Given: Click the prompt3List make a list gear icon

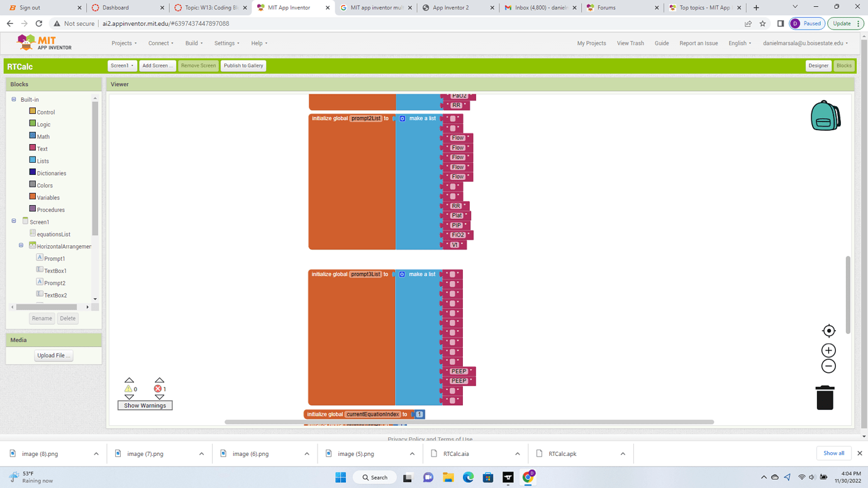Looking at the screenshot, I should pos(402,274).
